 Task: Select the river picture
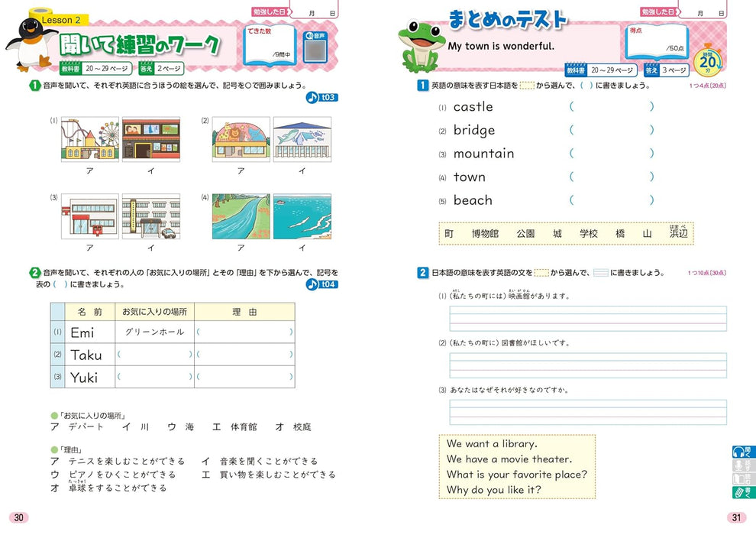(x=241, y=216)
